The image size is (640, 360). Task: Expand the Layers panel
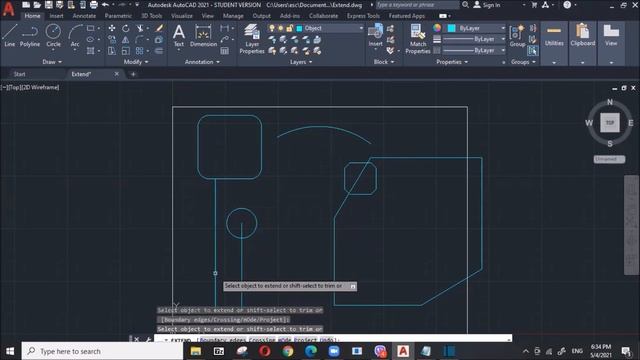[301, 62]
